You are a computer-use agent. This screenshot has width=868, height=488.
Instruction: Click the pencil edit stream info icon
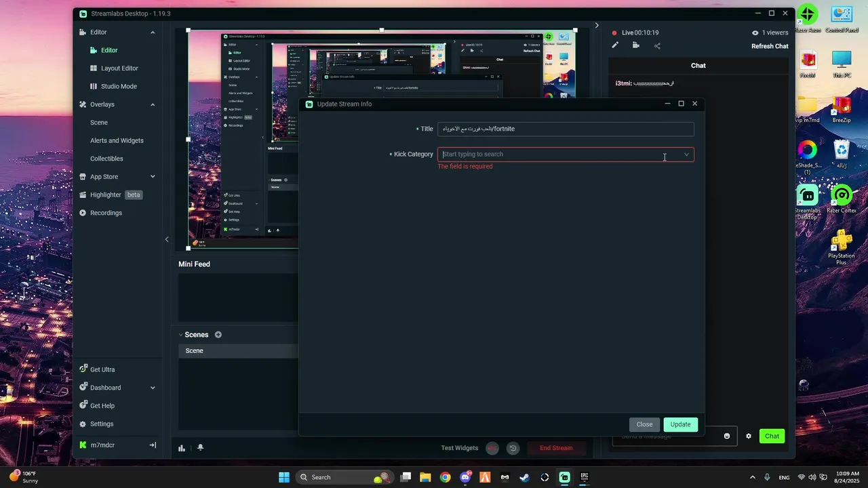click(x=615, y=45)
